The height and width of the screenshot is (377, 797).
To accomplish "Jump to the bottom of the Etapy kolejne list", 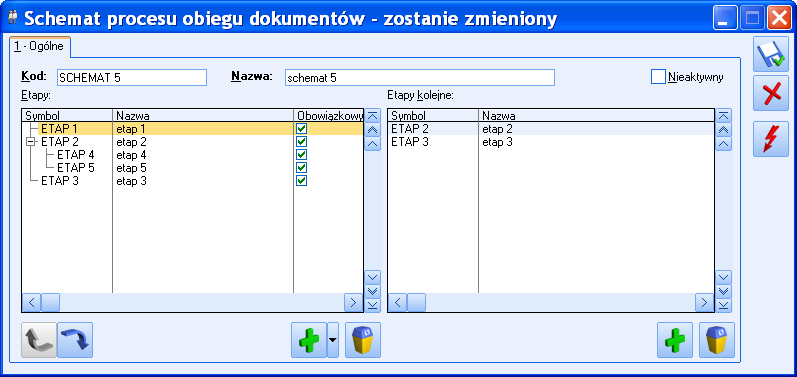I will (723, 305).
